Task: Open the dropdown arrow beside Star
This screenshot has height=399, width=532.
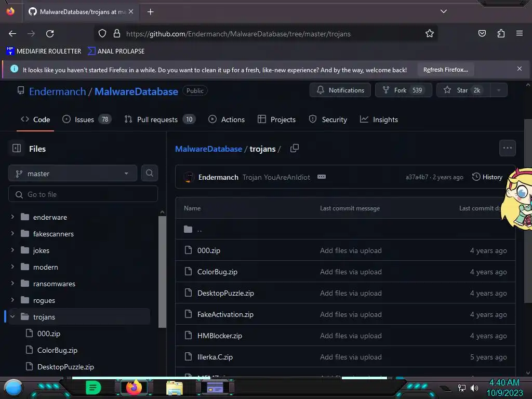Action: tap(499, 90)
